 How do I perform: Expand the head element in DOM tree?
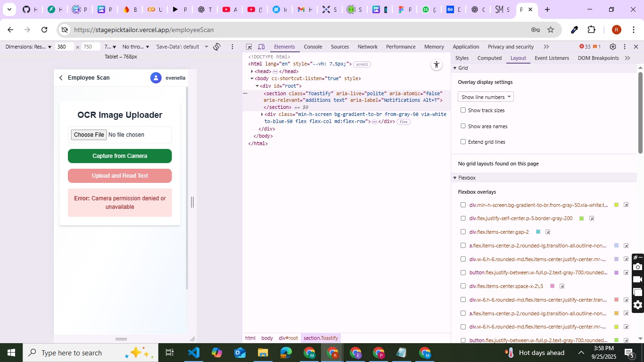click(252, 72)
